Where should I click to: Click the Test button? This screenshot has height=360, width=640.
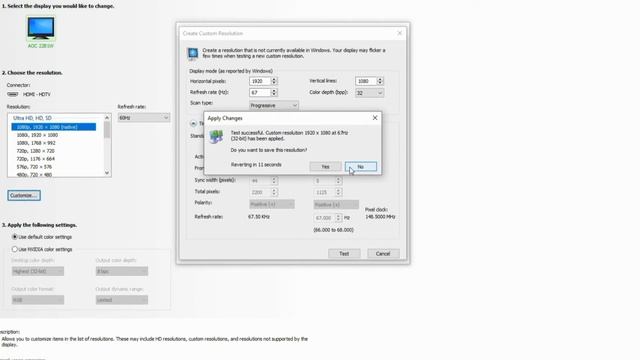tap(344, 253)
